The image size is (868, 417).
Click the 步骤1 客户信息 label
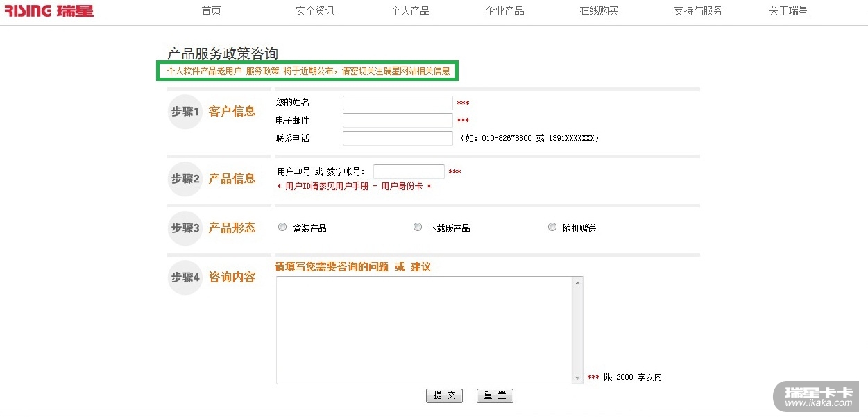click(212, 111)
